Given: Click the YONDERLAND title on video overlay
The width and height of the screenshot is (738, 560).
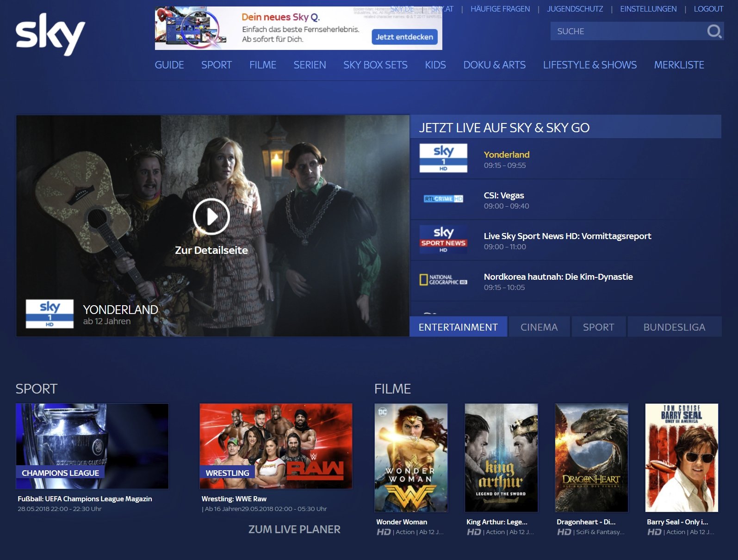Looking at the screenshot, I should click(120, 309).
